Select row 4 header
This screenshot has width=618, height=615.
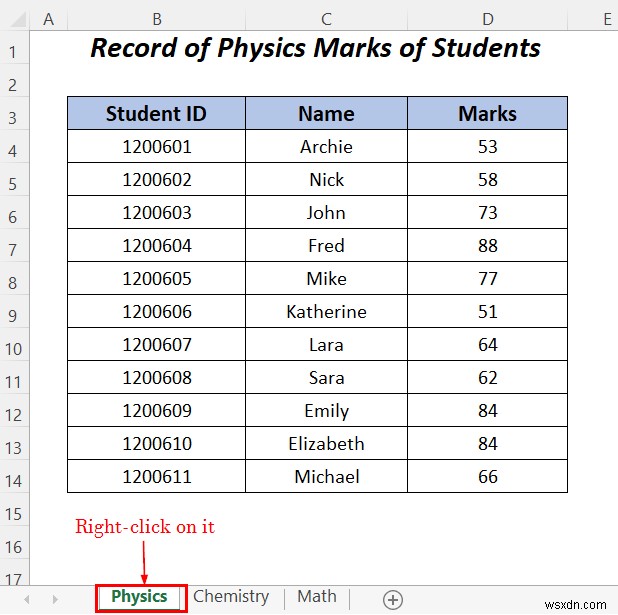(14, 146)
